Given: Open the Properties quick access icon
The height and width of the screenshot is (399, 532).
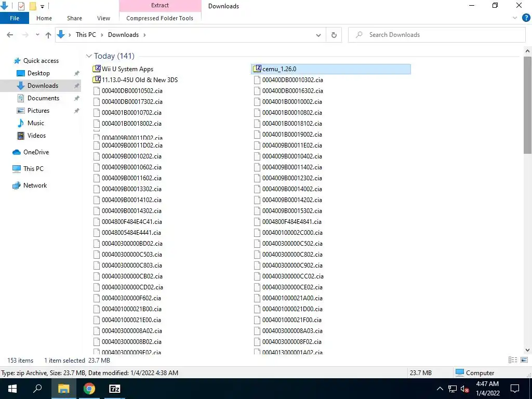Looking at the screenshot, I should pyautogui.click(x=21, y=6).
